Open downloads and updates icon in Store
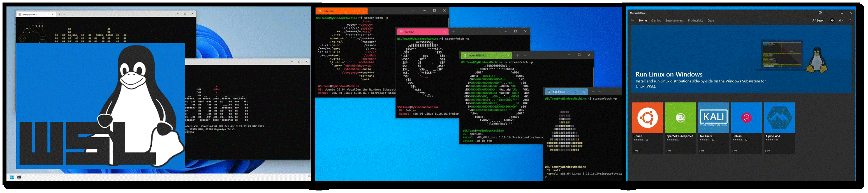 (841, 20)
